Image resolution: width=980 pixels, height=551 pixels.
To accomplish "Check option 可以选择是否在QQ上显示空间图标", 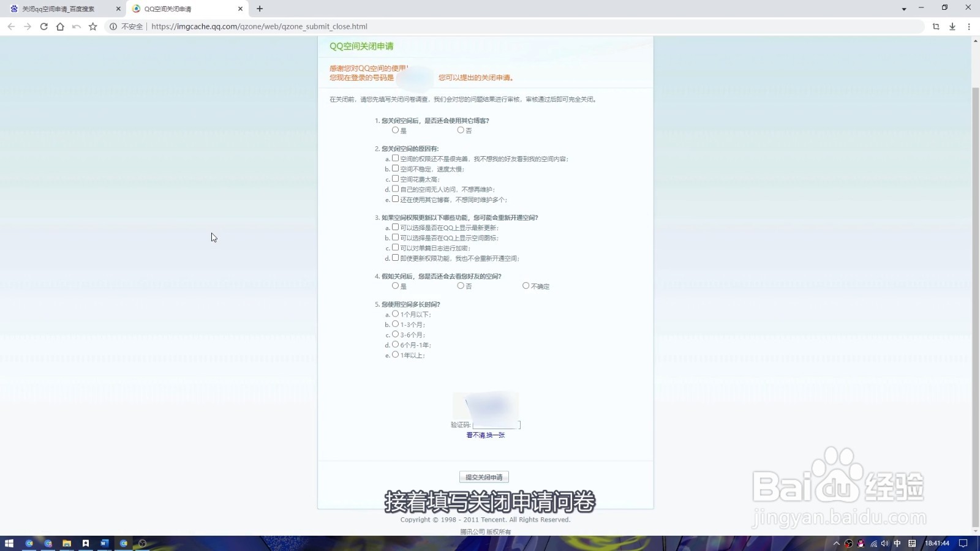I will [395, 237].
